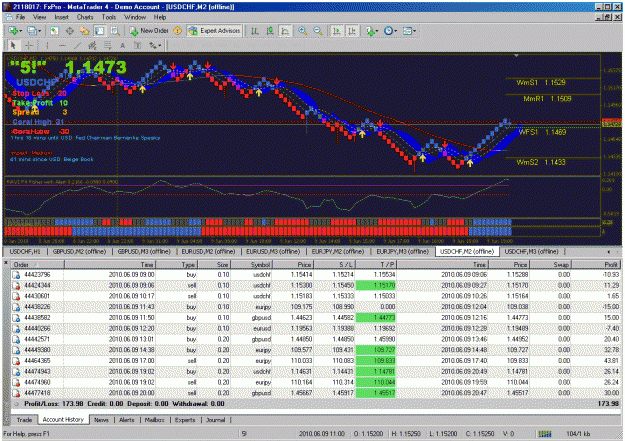This screenshot has height=441, width=625.
Task: Open the Help menu
Action: (160, 17)
